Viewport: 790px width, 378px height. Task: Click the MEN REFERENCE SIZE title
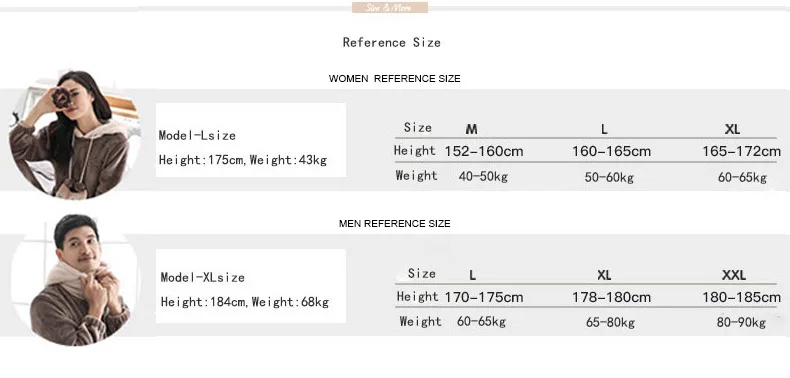[x=394, y=224]
